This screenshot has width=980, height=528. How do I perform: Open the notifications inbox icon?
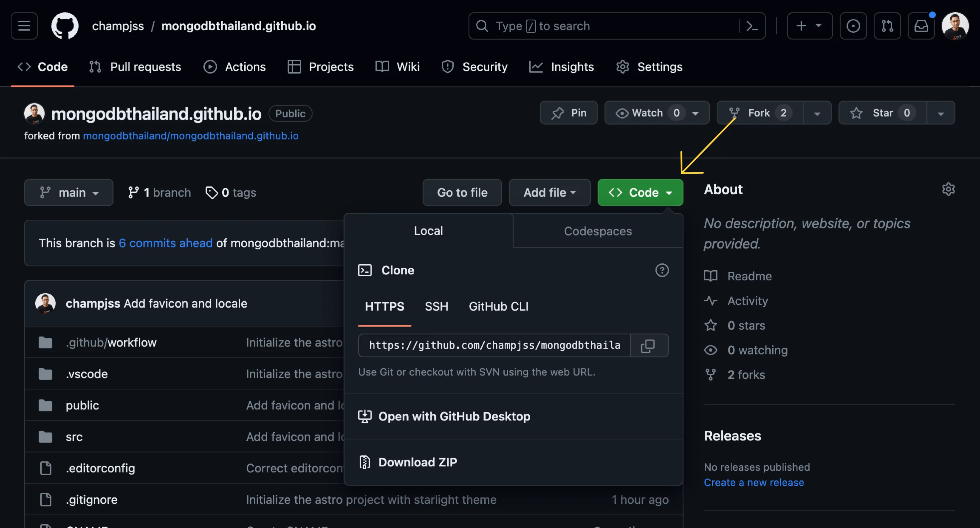coord(921,26)
